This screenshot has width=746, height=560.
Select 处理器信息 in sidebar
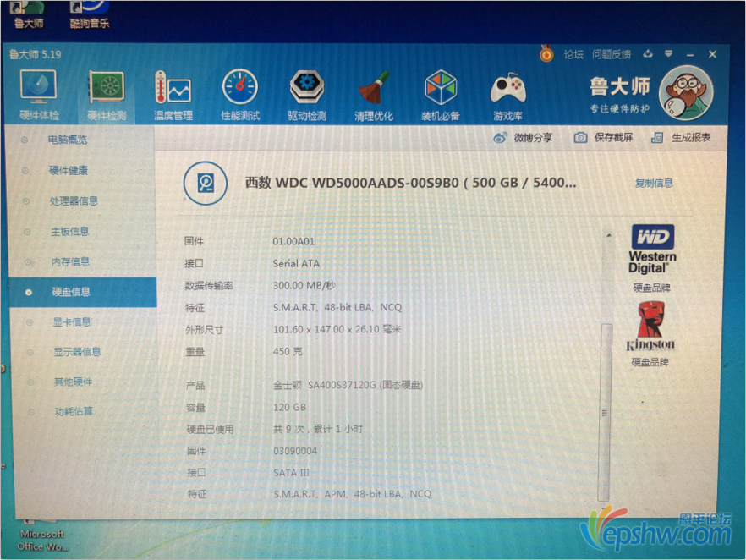click(74, 200)
